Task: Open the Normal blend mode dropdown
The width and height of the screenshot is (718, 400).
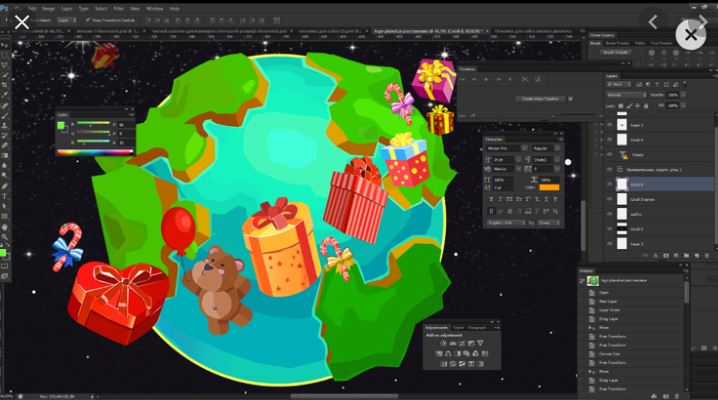Action: pos(625,94)
